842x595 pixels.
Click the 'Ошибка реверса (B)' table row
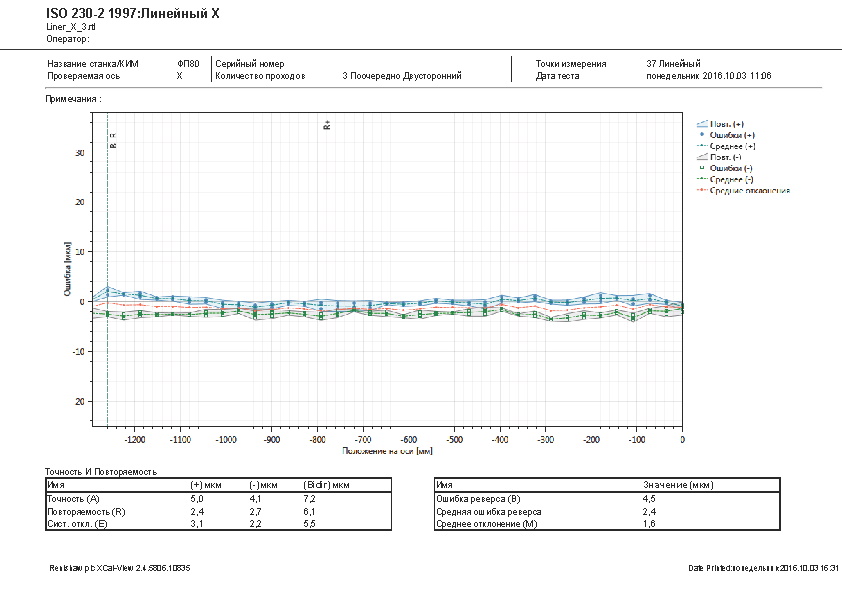point(479,496)
